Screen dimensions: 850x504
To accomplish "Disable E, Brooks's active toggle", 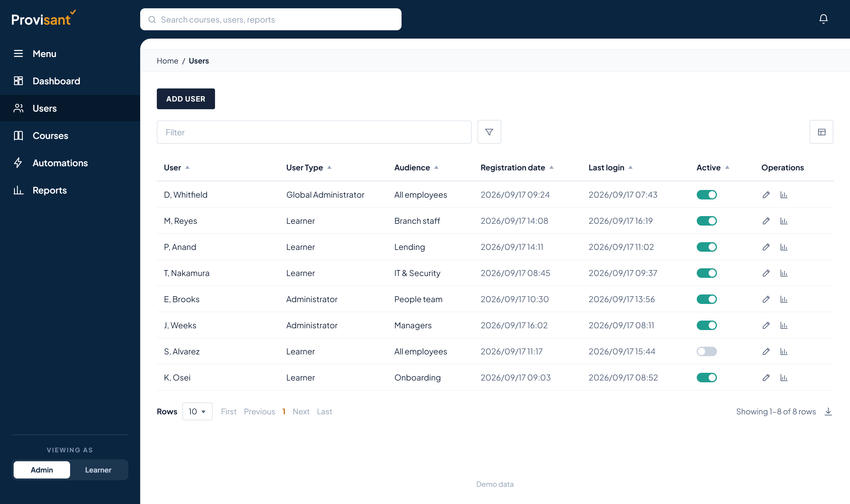I will 707,299.
